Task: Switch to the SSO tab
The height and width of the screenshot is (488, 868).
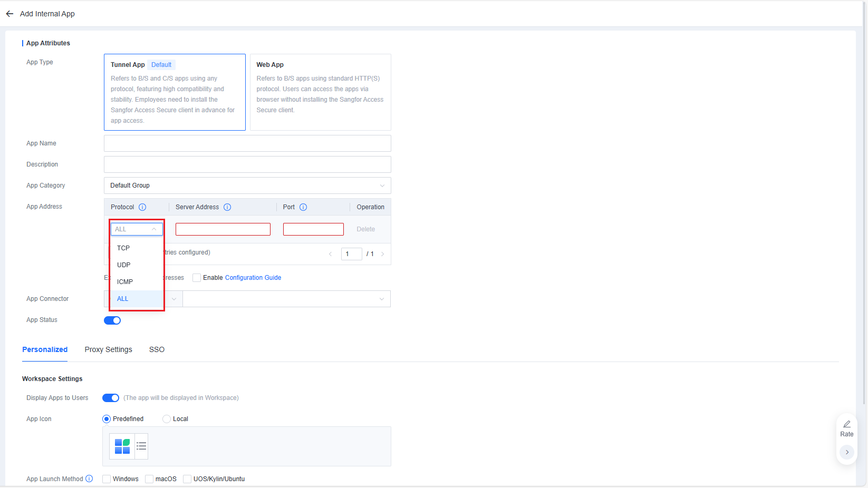Action: pos(157,349)
